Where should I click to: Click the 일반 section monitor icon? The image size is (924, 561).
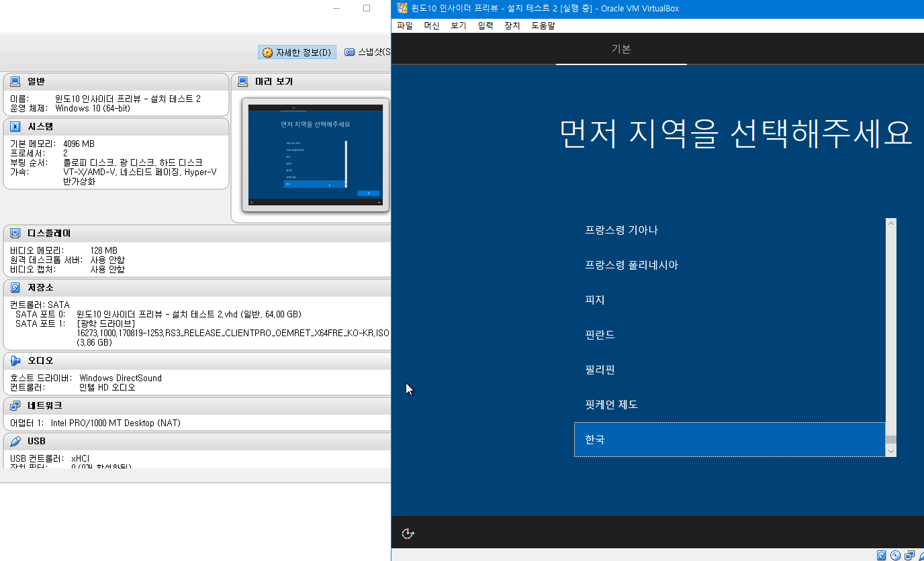[15, 82]
